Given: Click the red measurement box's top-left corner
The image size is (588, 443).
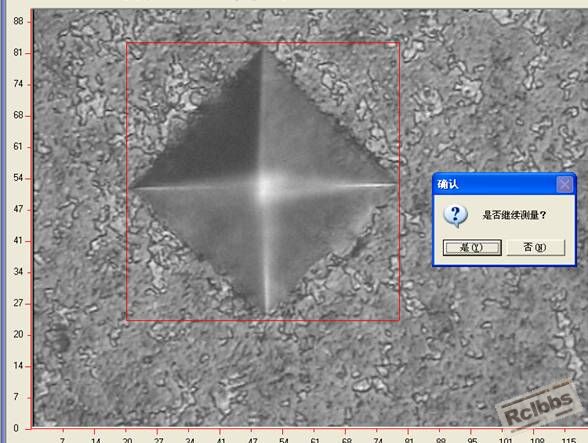Looking at the screenshot, I should tap(127, 43).
